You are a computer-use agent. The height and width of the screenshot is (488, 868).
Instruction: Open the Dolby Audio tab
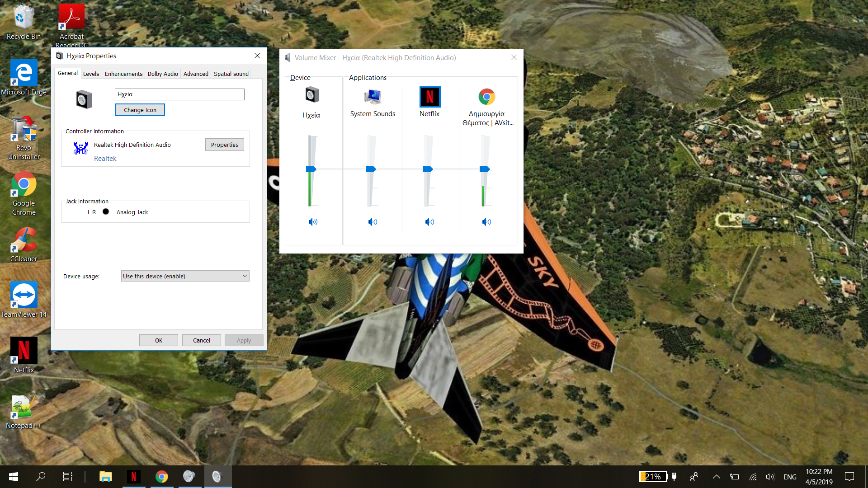[163, 74]
